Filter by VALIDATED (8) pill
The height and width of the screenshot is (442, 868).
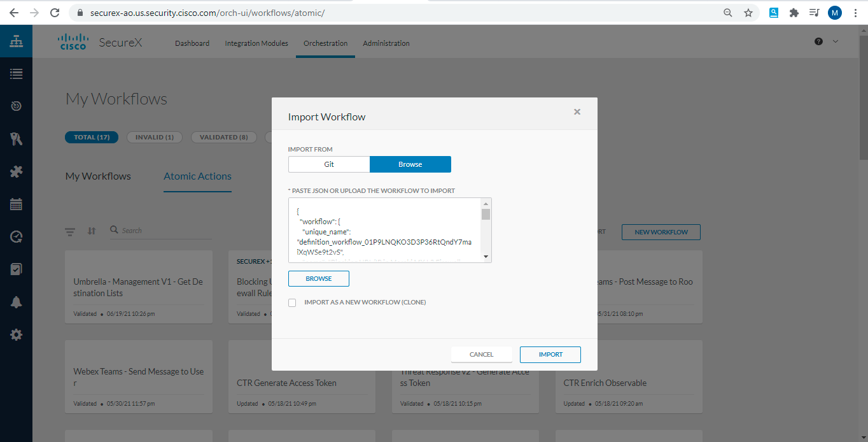click(x=224, y=137)
